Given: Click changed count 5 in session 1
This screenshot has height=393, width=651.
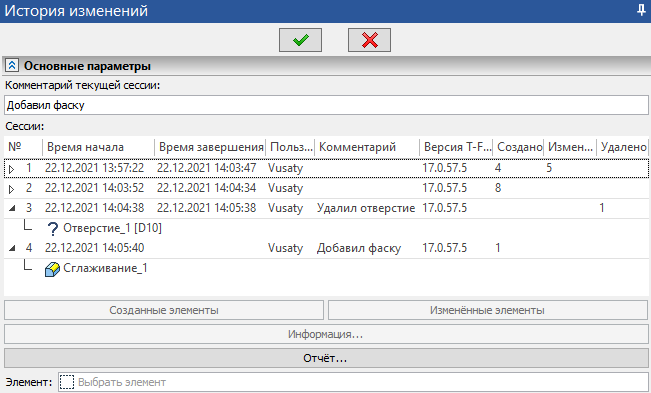Looking at the screenshot, I should pos(549,168).
